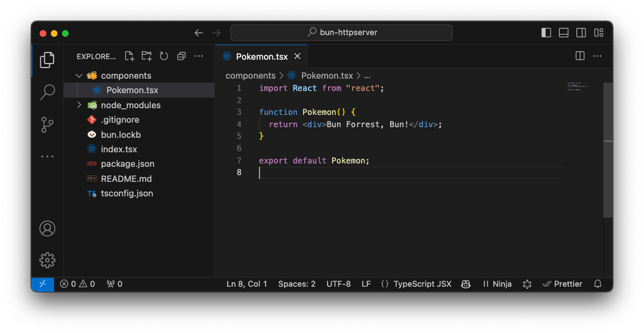
Task: Collapse all folders in Explorer
Action: pyautogui.click(x=181, y=56)
